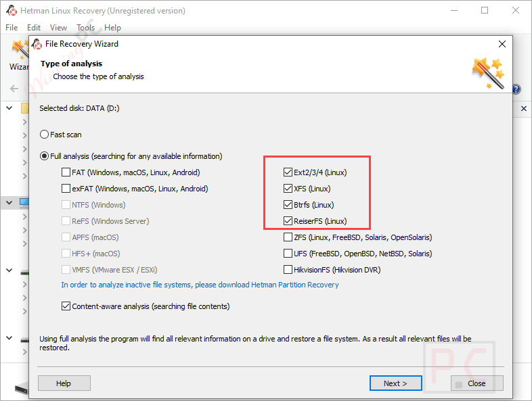Click the Help button in wizard
This screenshot has width=532, height=401.
64,383
